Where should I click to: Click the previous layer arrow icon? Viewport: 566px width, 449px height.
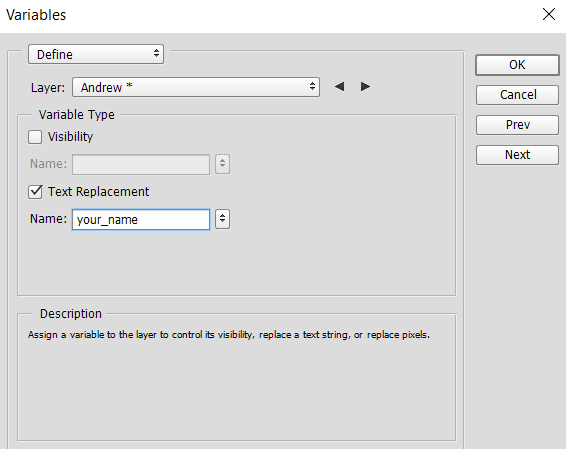[x=339, y=87]
